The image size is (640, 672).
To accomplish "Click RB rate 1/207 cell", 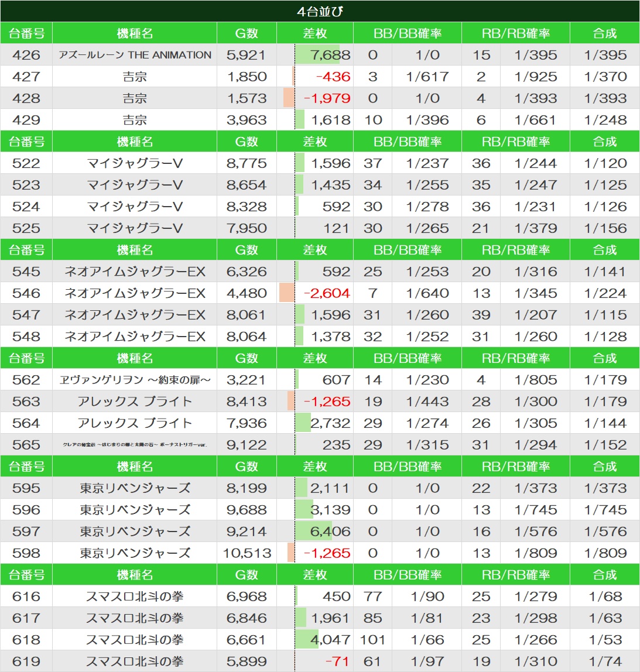I will [535, 314].
